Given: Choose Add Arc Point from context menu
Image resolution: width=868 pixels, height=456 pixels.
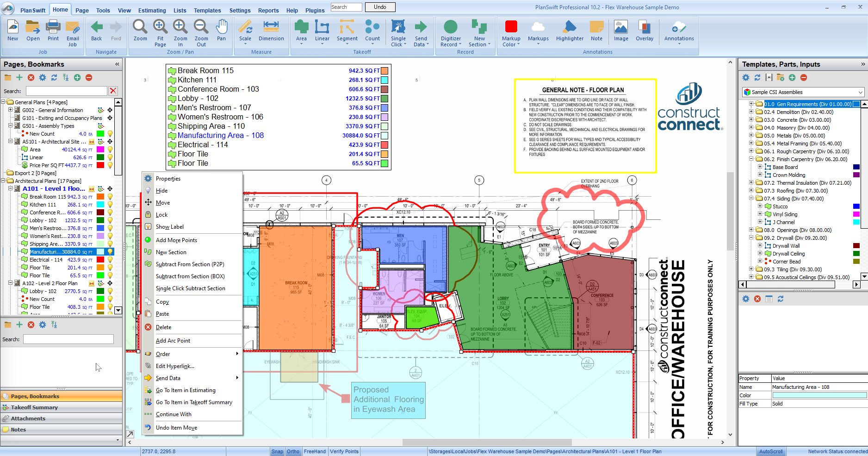Looking at the screenshot, I should pos(173,341).
